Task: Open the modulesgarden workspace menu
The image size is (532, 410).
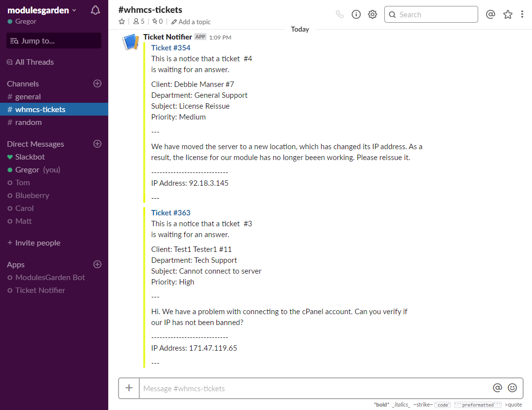Action: pos(42,10)
